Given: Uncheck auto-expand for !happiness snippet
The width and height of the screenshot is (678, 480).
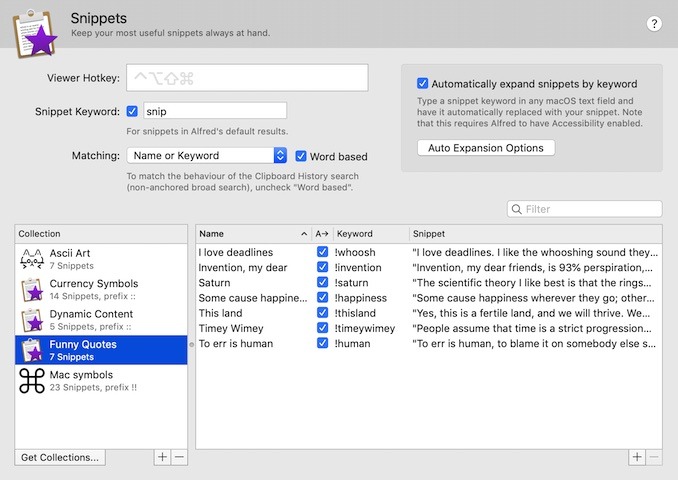Looking at the screenshot, I should click(322, 298).
